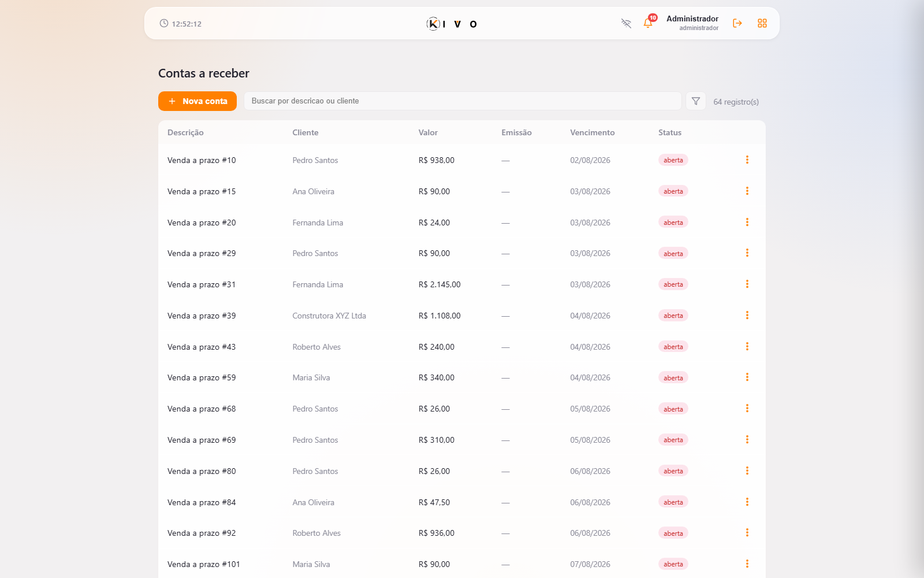Click the 64 registro(s) count
924x578 pixels.
[736, 102]
